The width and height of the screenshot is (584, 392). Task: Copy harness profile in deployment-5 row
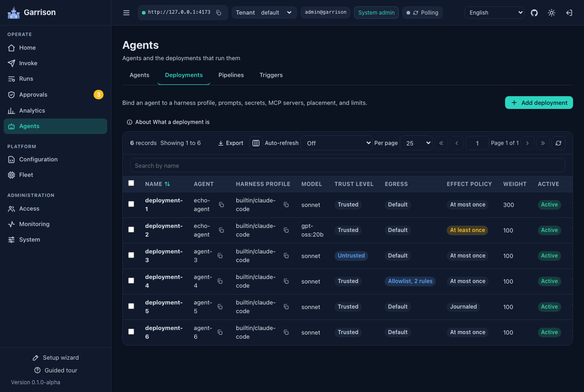(x=286, y=307)
